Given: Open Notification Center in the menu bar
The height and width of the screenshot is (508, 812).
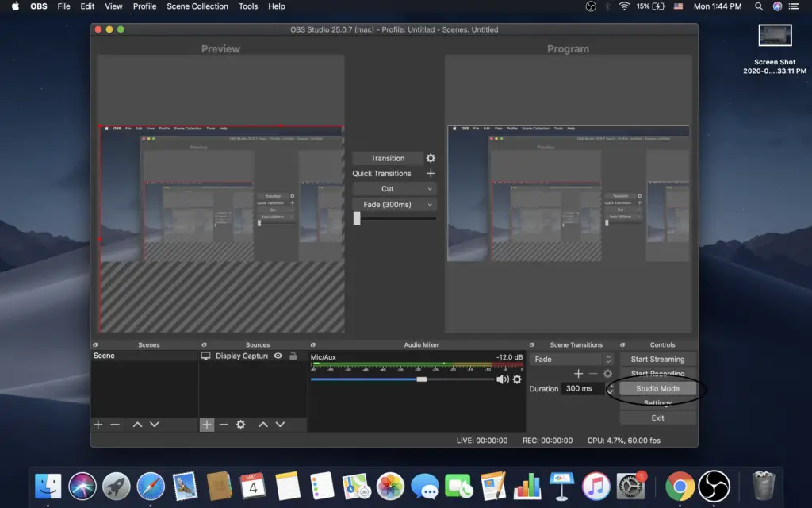Looking at the screenshot, I should [x=793, y=6].
